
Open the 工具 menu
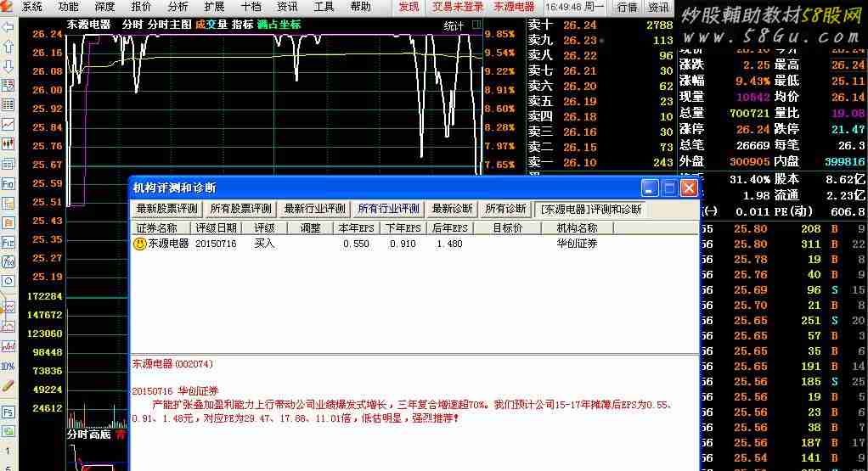coord(324,7)
